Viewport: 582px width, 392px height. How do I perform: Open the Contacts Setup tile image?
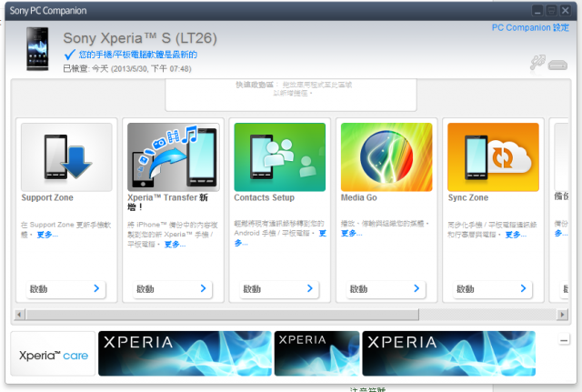tap(280, 157)
